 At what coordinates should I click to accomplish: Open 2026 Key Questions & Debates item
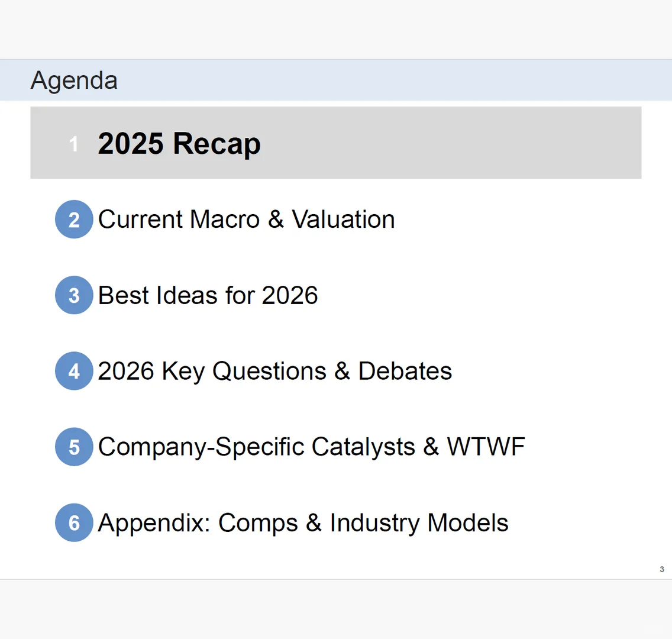coord(274,371)
